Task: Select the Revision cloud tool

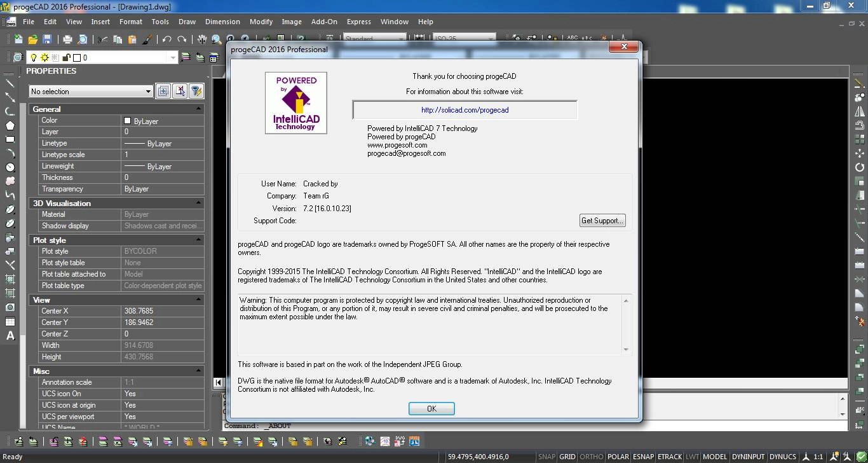Action: coord(10,181)
